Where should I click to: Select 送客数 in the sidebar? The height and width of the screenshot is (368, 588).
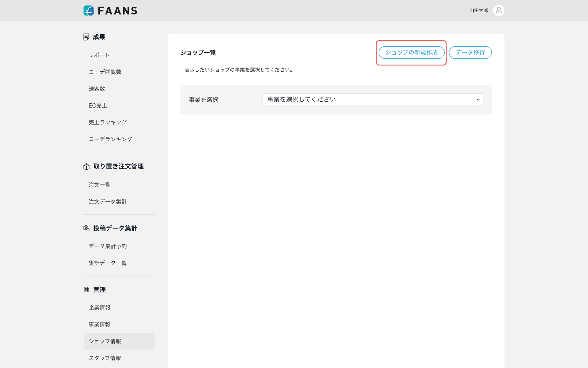point(97,89)
